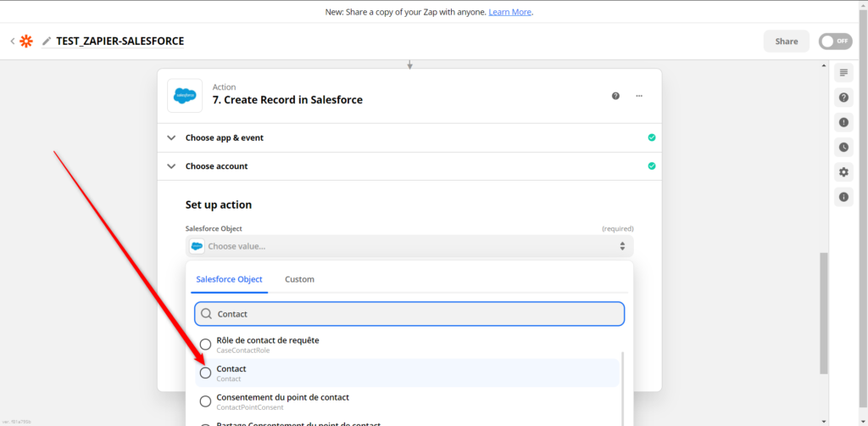Click the 7. Create Record in Salesforce title
868x426 pixels.
tap(288, 100)
